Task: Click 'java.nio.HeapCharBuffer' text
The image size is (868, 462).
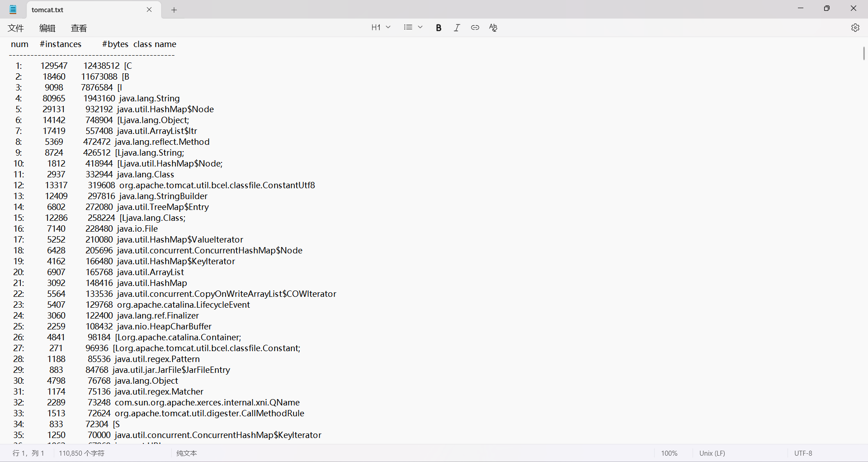Action: click(164, 326)
